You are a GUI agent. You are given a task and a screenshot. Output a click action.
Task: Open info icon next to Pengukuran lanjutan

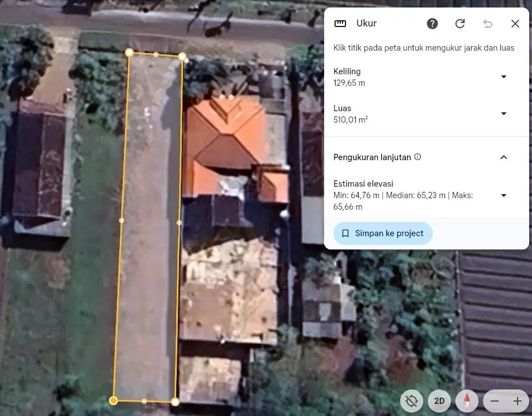418,157
